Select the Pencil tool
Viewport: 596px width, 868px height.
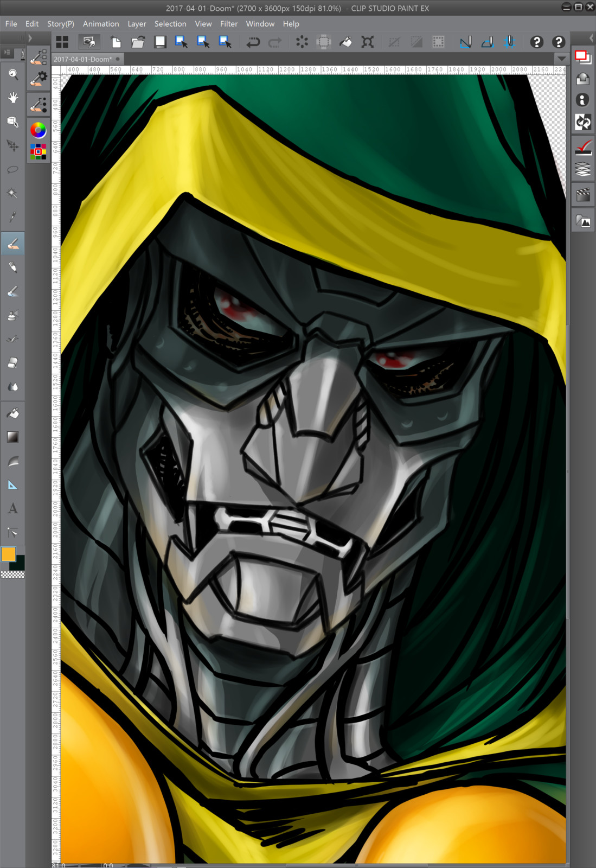coord(13,268)
